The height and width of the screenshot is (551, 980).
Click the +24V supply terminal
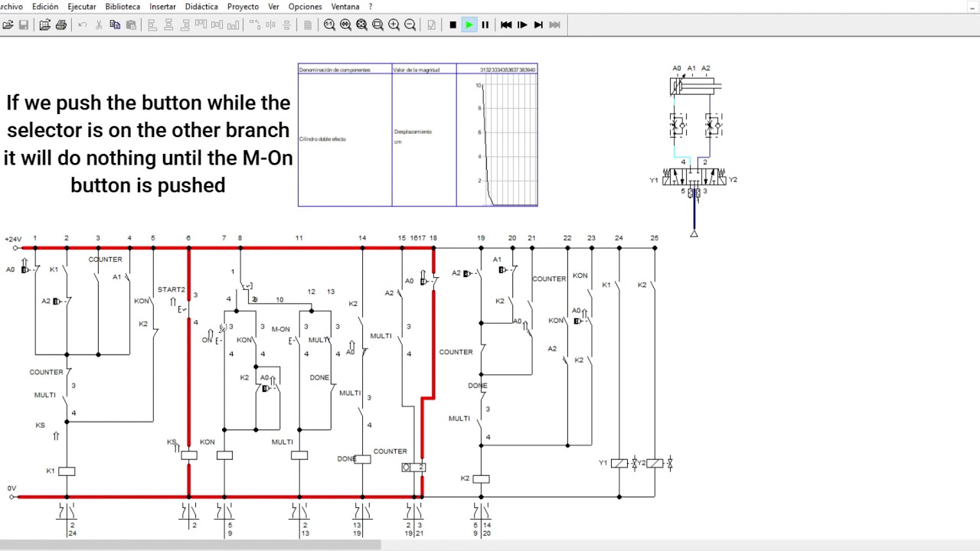14,248
